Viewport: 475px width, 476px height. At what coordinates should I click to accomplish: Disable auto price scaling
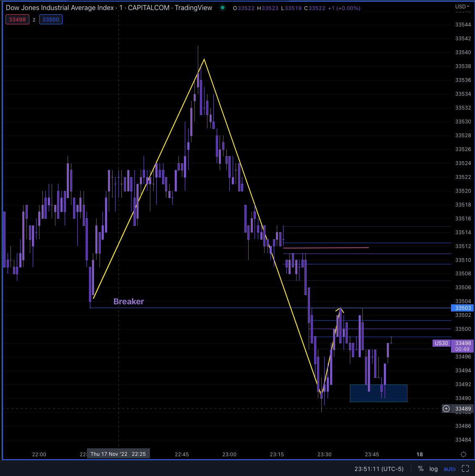coord(449,468)
